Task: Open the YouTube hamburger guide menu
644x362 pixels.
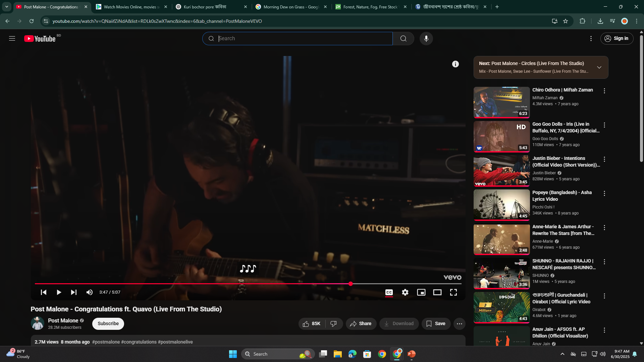Action: pyautogui.click(x=12, y=39)
